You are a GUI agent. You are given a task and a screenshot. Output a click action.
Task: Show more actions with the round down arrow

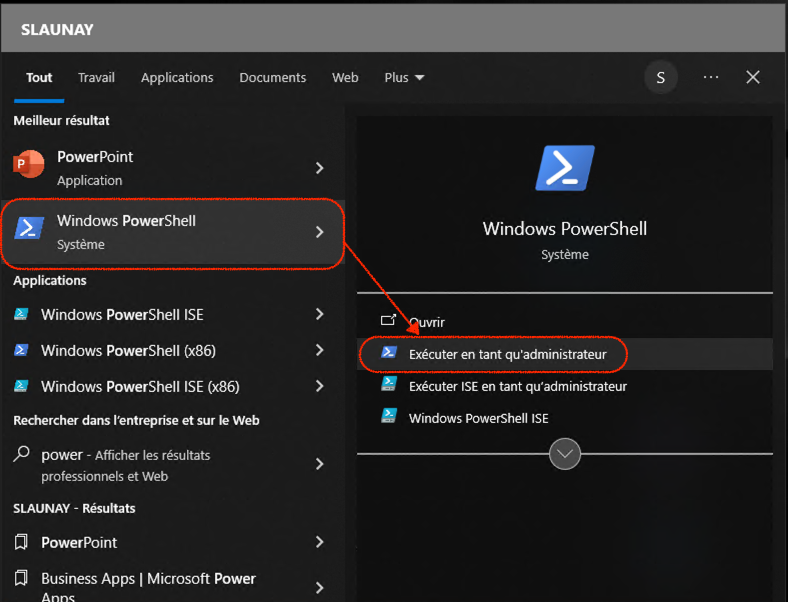565,454
